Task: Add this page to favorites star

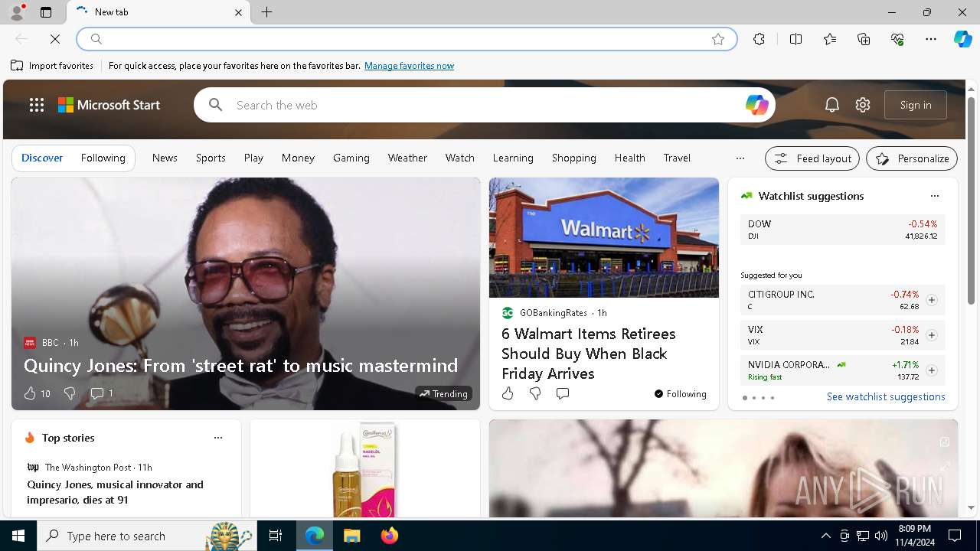Action: [718, 39]
